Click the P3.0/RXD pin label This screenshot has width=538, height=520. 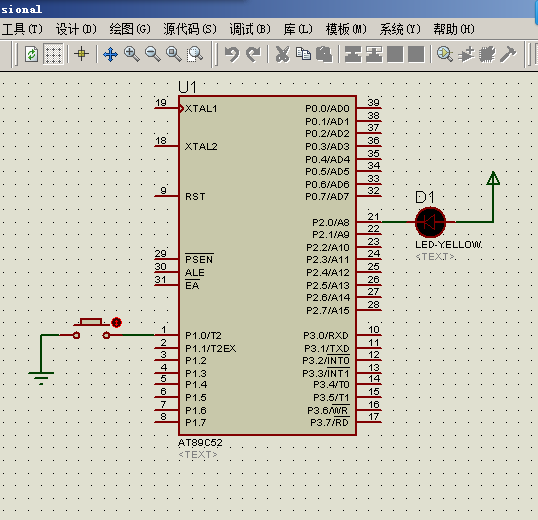[x=326, y=335]
